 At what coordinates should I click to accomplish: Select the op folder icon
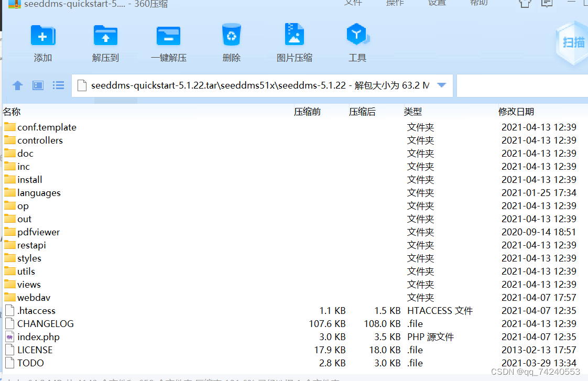point(10,205)
